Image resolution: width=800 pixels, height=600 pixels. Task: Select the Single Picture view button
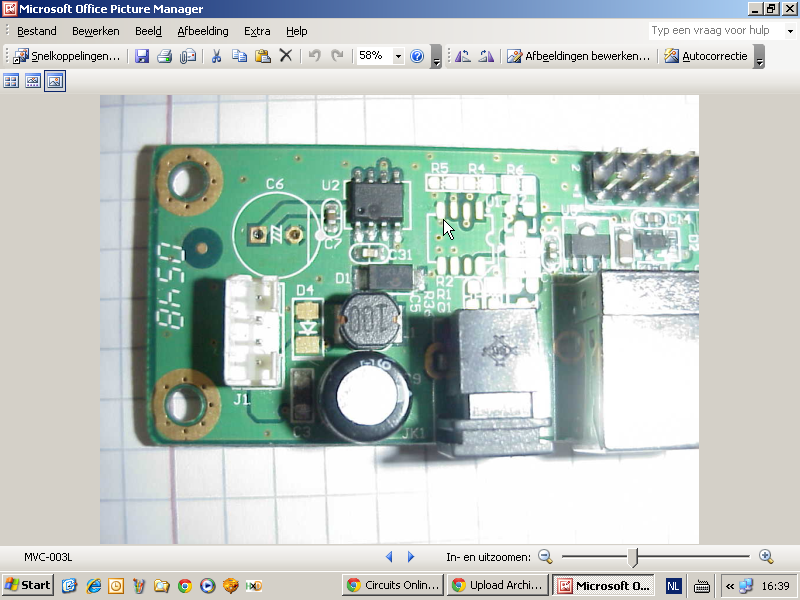(55, 81)
